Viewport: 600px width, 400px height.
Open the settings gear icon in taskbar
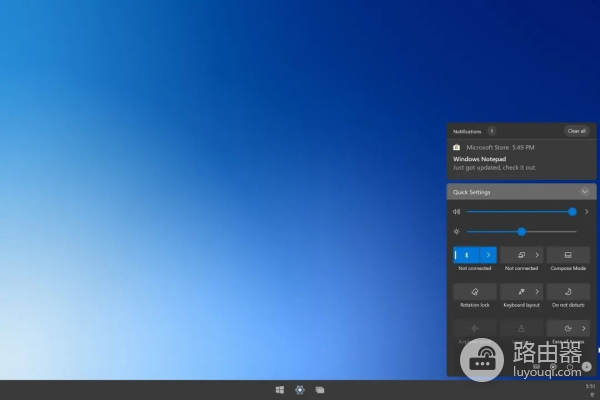(x=299, y=389)
